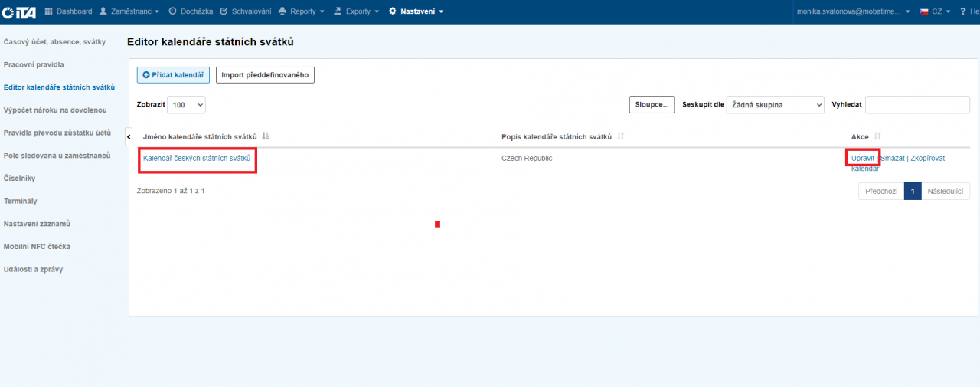Open Docházka clock menu item
The height and width of the screenshot is (387, 980).
pyautogui.click(x=191, y=11)
